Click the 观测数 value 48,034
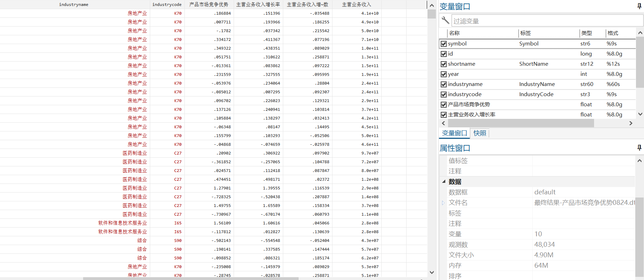644x280 pixels. pos(544,245)
